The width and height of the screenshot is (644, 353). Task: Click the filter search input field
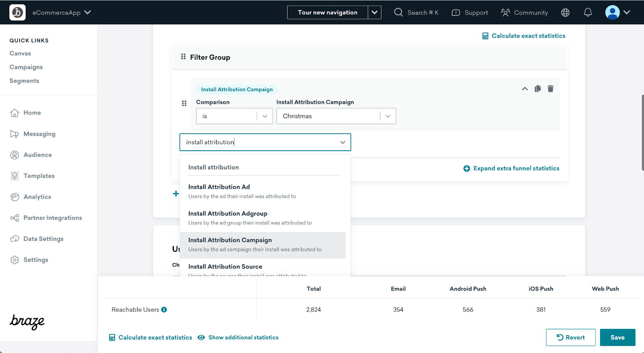tap(258, 142)
